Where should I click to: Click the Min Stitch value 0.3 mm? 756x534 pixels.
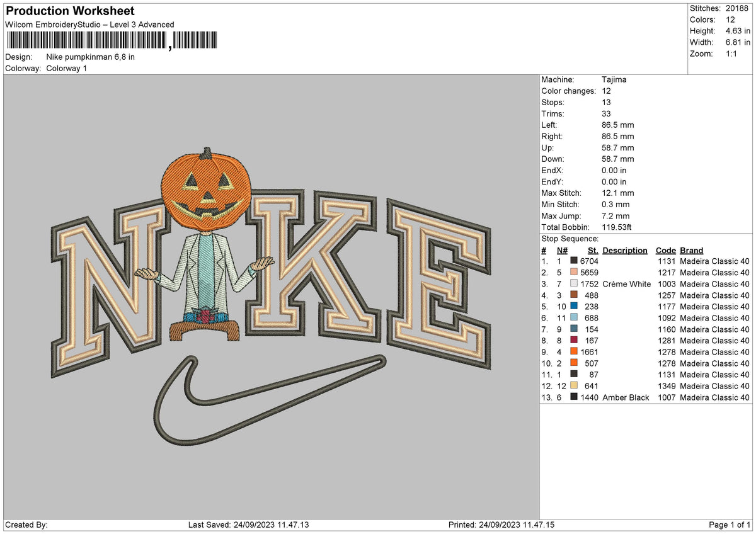coord(616,204)
